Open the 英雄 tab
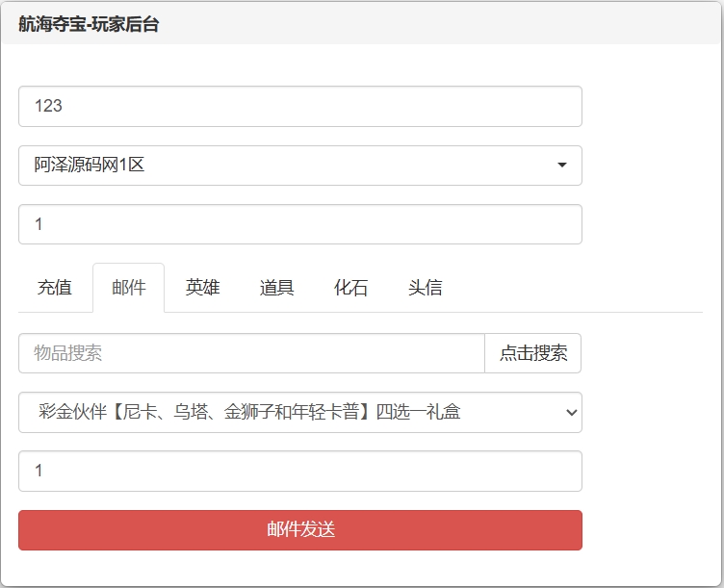 tap(203, 288)
